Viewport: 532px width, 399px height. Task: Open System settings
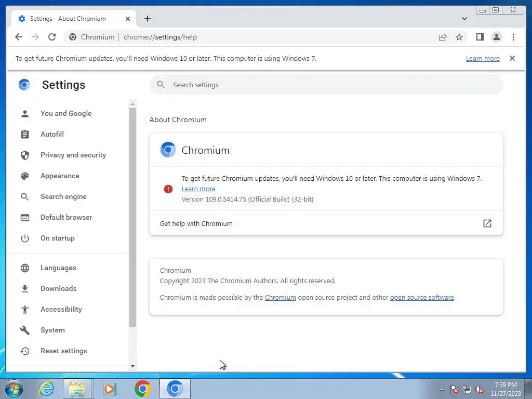pos(52,330)
